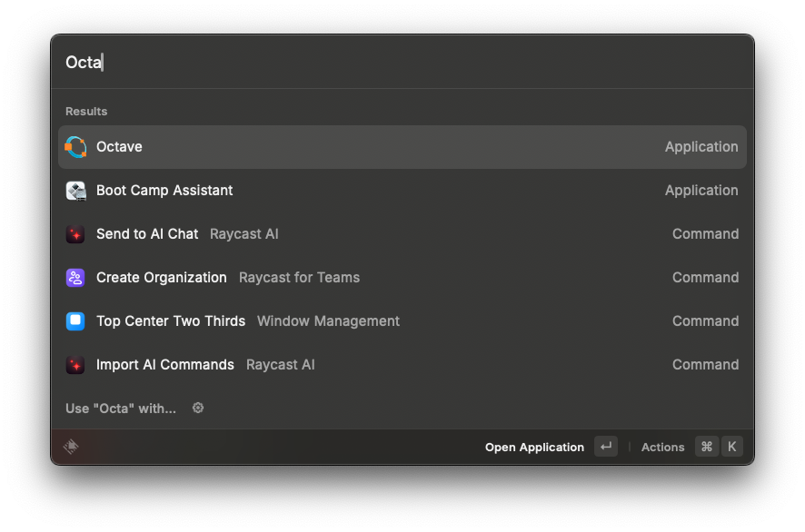Click the Octave application icon
Image resolution: width=805 pixels, height=532 pixels.
click(x=75, y=147)
